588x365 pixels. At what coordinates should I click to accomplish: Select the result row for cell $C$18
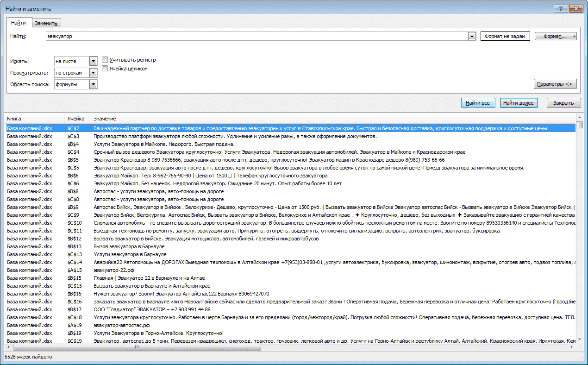[x=290, y=317]
